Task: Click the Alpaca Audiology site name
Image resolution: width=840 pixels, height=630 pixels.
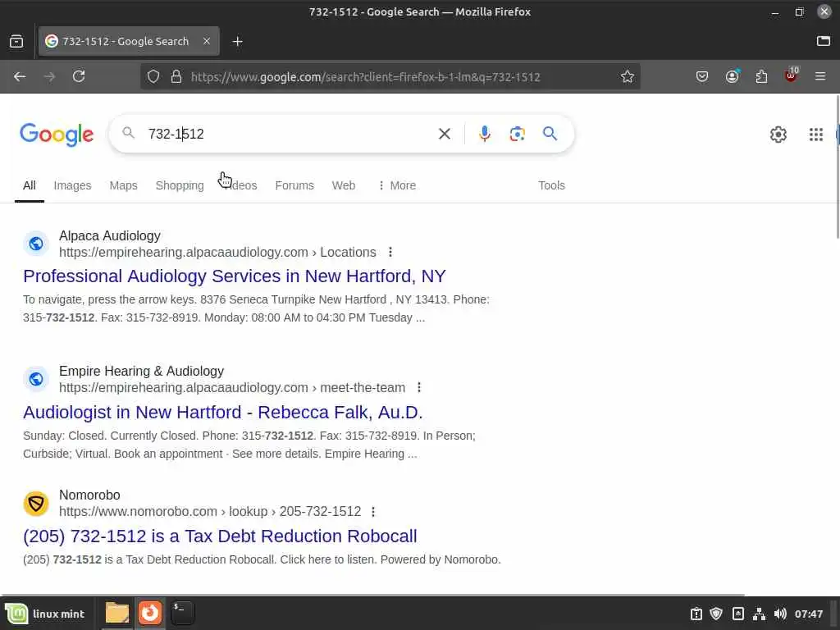Action: click(110, 235)
